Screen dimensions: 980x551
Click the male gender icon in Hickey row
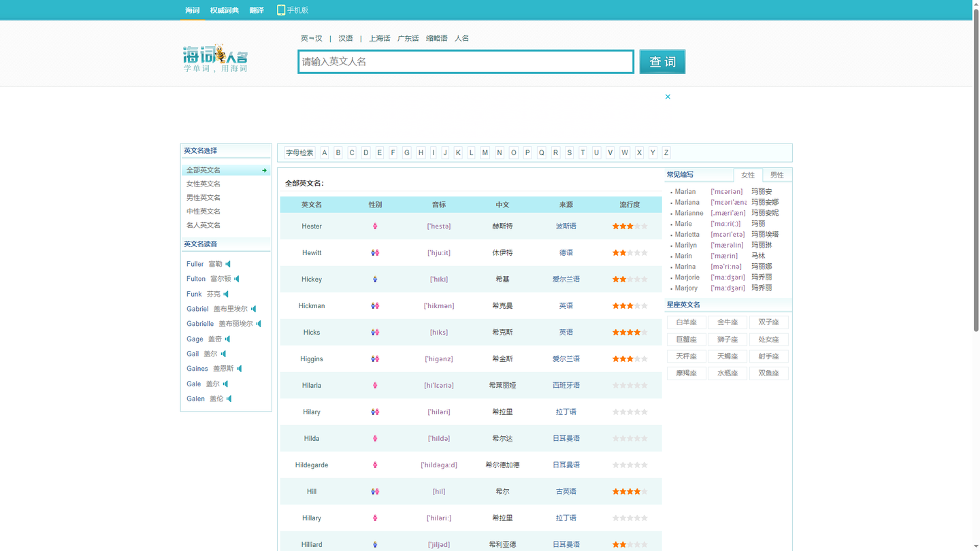point(375,279)
